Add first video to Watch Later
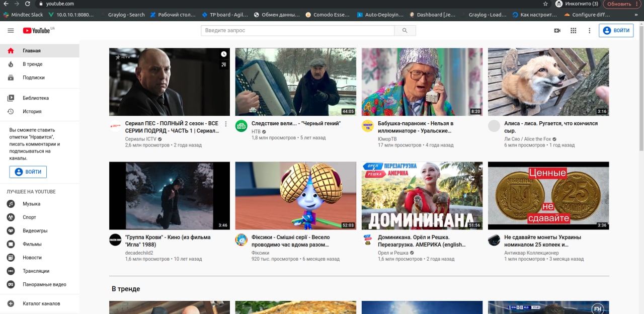The image size is (644, 314). pyautogui.click(x=224, y=54)
